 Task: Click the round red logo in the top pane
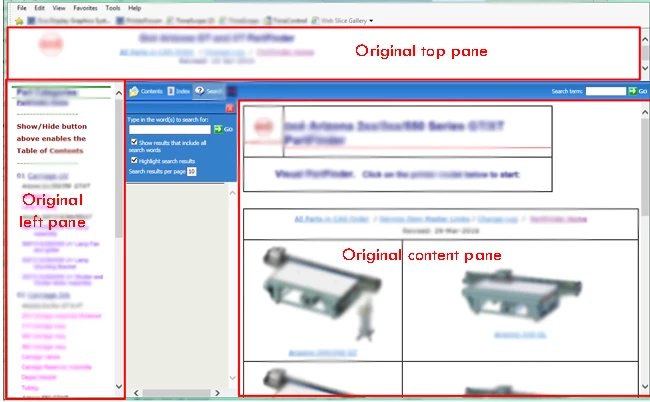(x=51, y=44)
